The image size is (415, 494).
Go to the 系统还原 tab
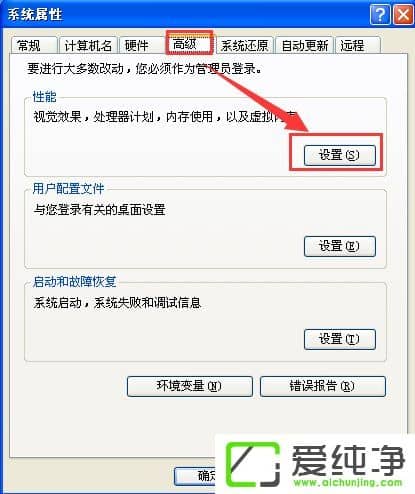245,45
